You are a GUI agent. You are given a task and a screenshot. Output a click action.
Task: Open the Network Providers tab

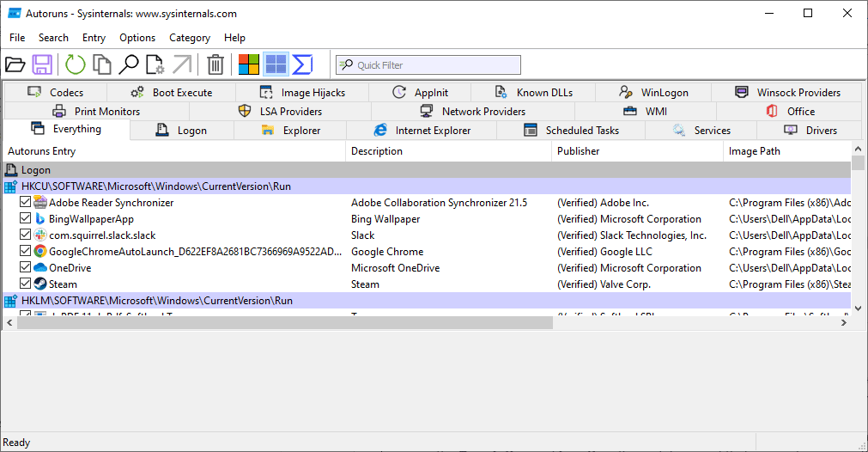pos(473,112)
